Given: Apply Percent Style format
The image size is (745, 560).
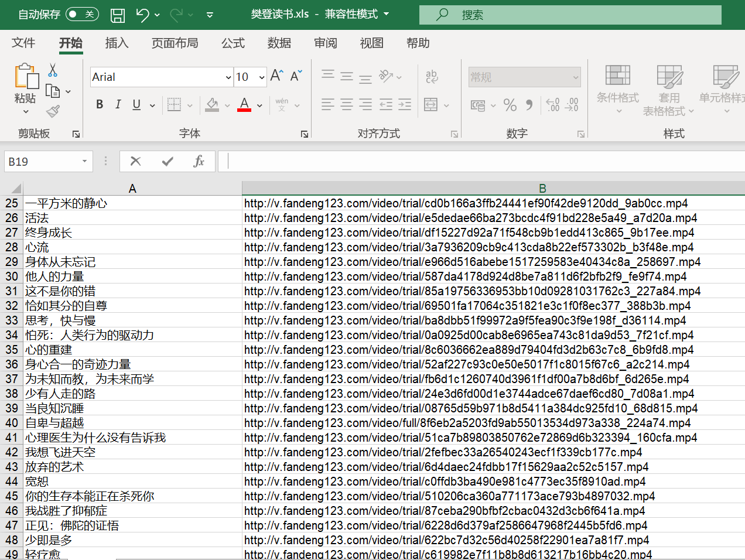Looking at the screenshot, I should pyautogui.click(x=510, y=105).
